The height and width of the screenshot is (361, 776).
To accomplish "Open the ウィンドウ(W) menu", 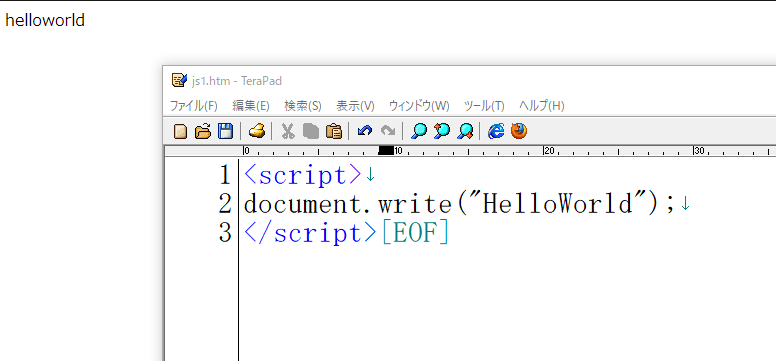I will click(419, 106).
